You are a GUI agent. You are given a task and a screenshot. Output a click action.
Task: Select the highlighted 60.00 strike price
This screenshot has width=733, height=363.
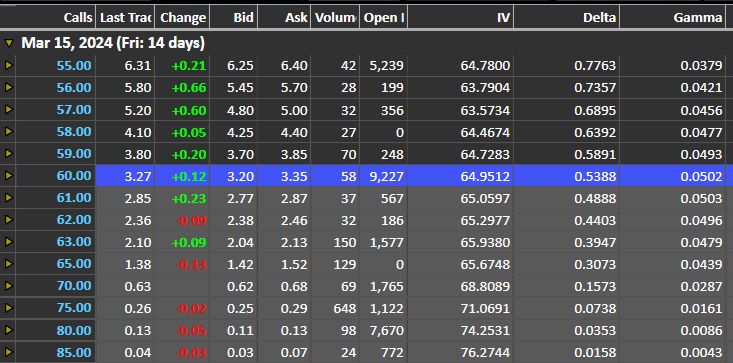pyautogui.click(x=74, y=176)
